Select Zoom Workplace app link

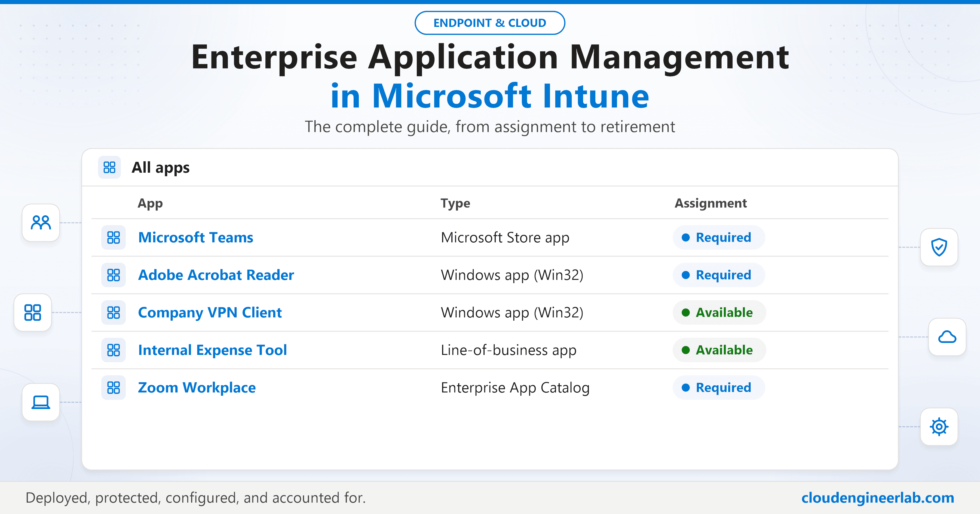coord(197,388)
